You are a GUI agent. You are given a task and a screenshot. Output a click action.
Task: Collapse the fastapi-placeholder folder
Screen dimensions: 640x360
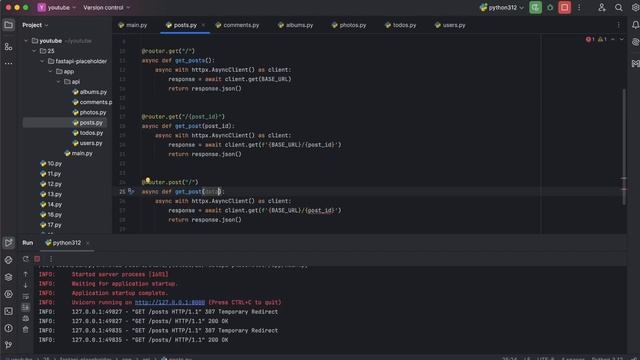click(x=42, y=61)
